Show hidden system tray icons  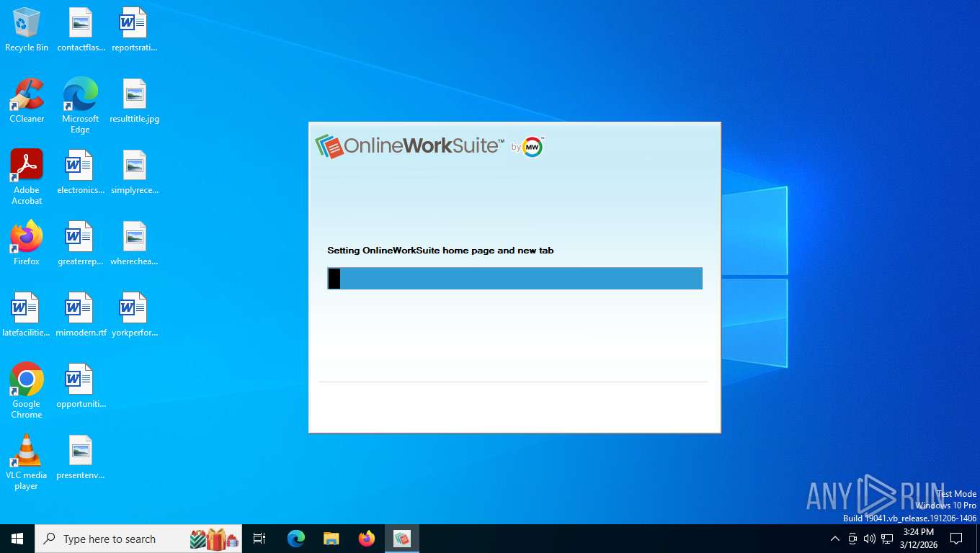point(835,539)
